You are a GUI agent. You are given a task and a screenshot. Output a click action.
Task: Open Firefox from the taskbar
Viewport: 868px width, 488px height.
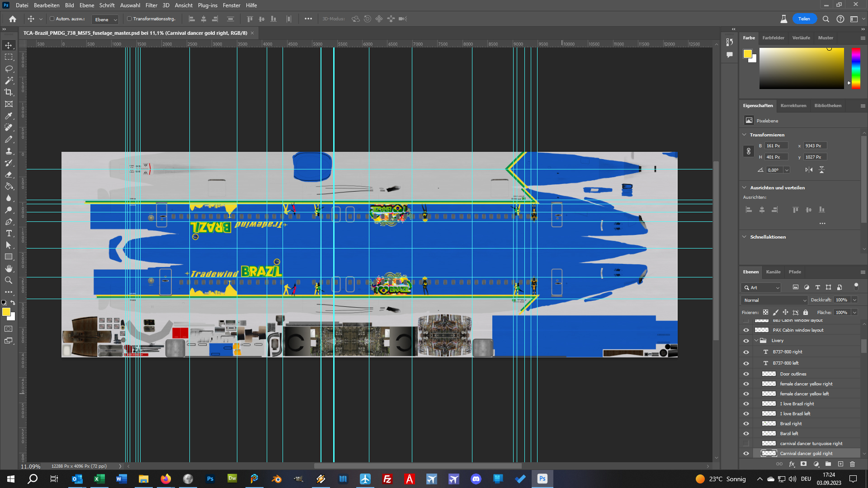(x=165, y=479)
